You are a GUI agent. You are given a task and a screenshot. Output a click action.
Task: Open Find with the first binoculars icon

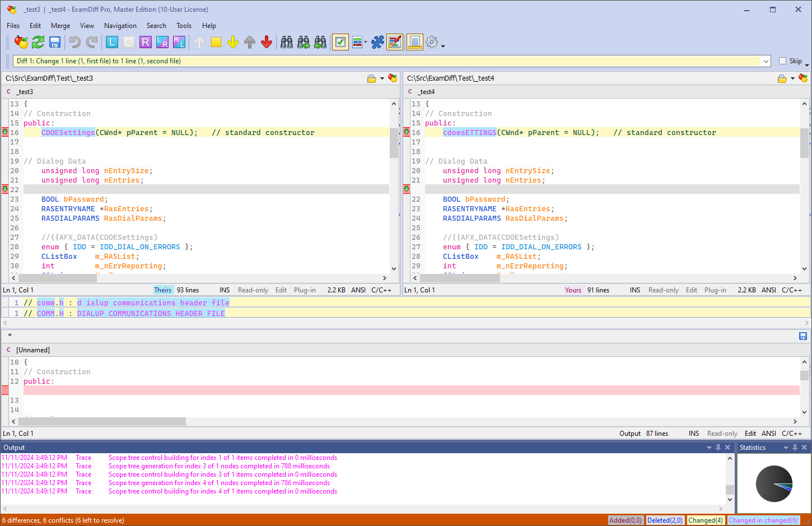(287, 42)
